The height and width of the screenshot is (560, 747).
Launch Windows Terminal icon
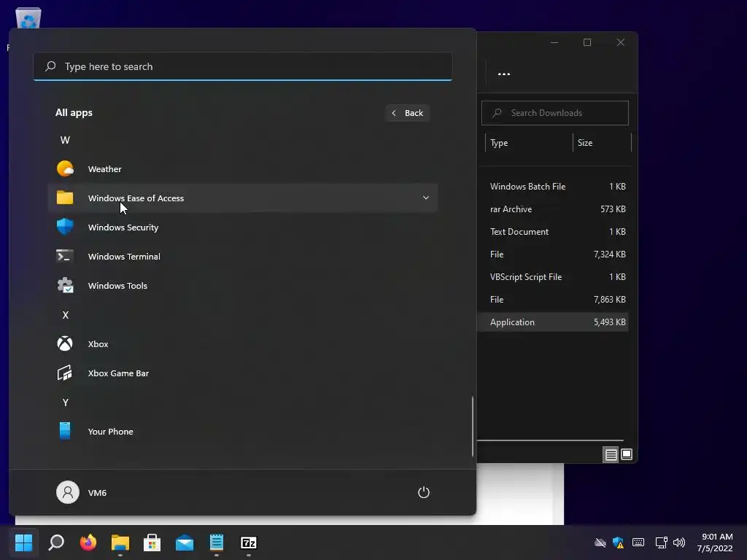coord(65,256)
